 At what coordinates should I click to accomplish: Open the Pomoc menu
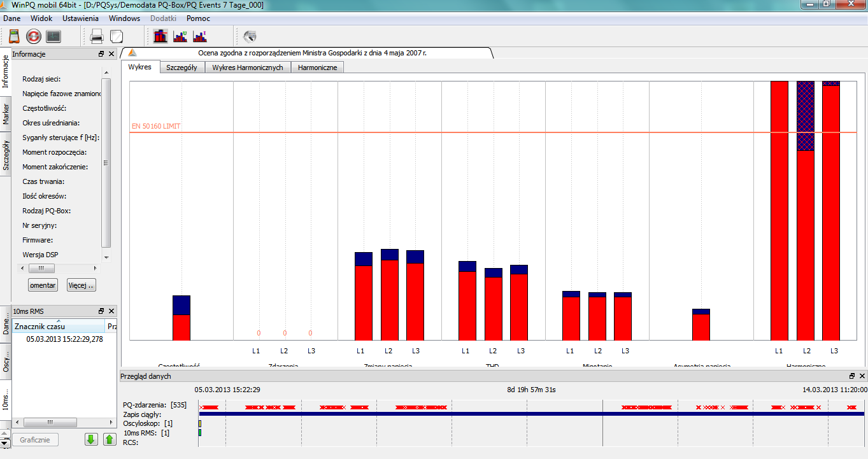click(198, 18)
